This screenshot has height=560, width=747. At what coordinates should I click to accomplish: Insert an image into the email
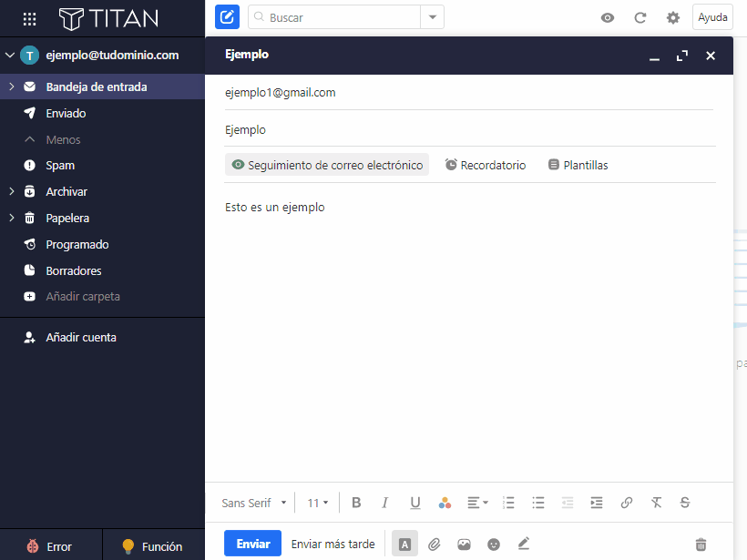[464, 544]
